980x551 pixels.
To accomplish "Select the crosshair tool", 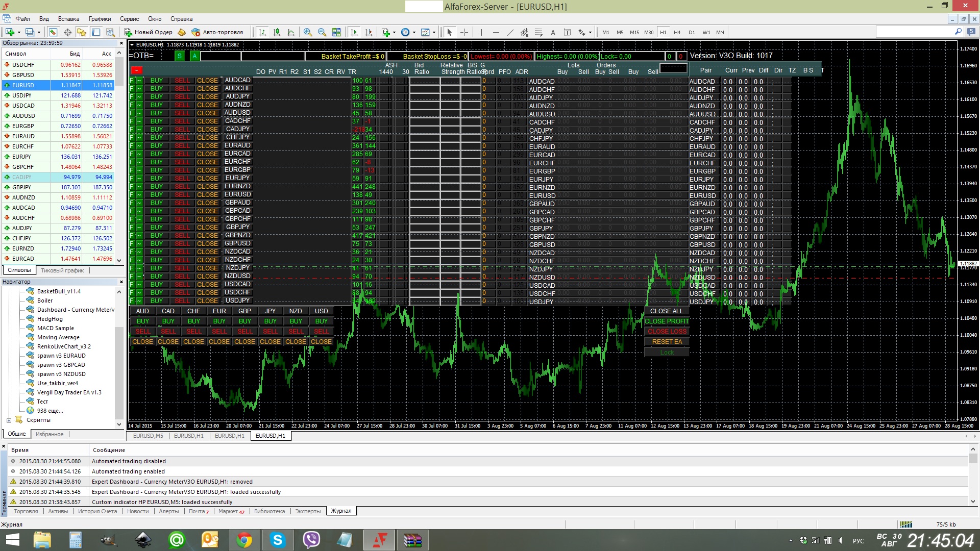I will [464, 32].
